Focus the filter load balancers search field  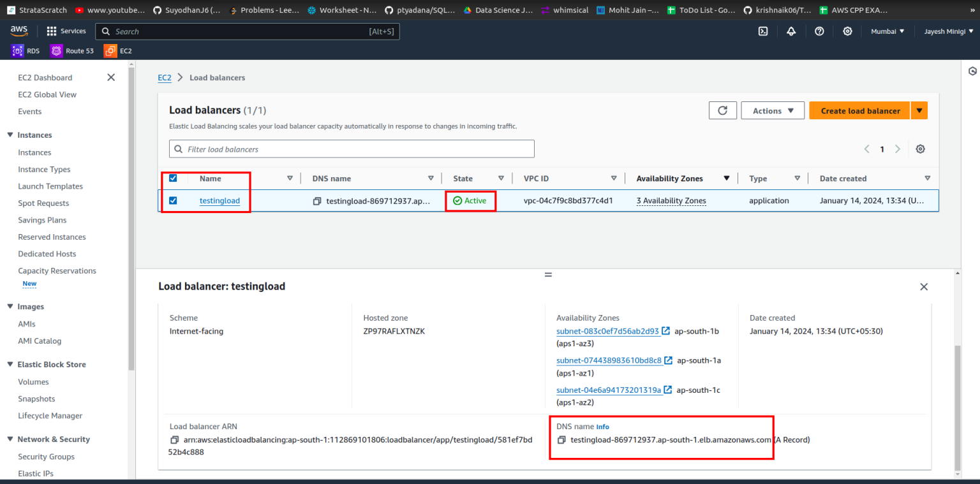tap(351, 149)
